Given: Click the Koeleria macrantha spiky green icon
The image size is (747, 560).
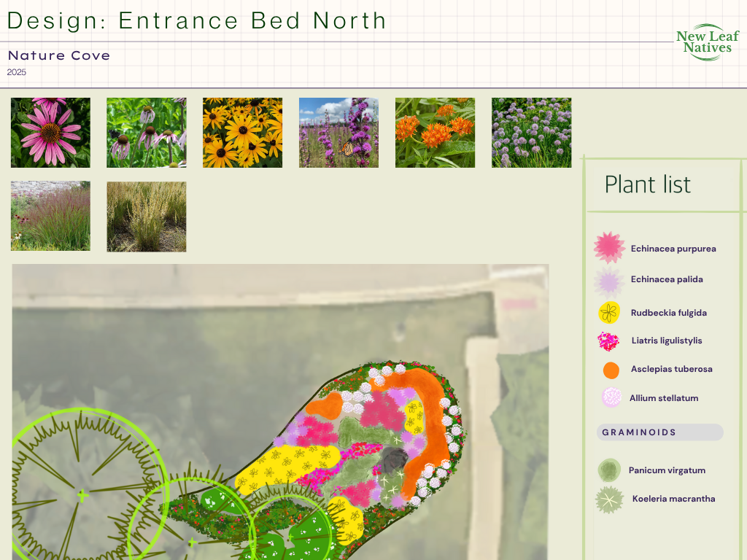Looking at the screenshot, I should click(x=609, y=499).
